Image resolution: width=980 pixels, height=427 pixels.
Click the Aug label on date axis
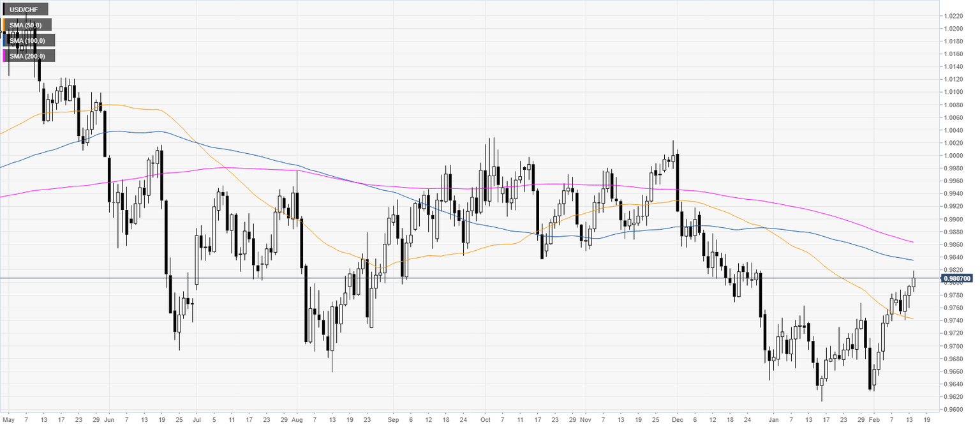[297, 421]
